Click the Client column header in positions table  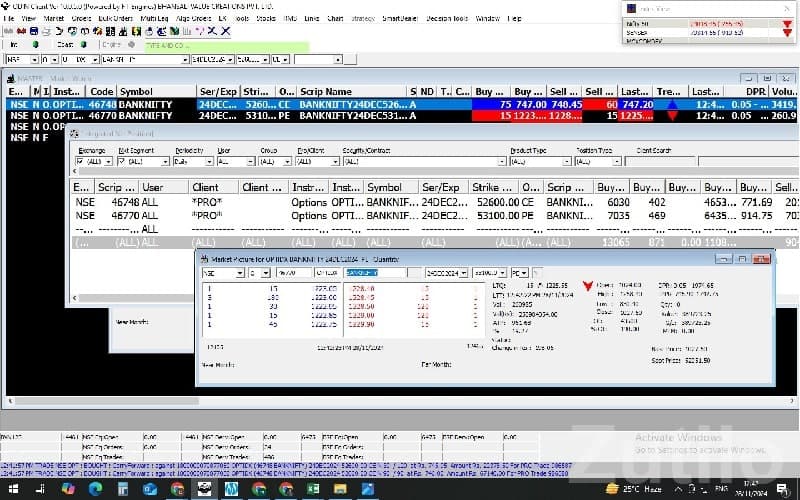pos(205,187)
